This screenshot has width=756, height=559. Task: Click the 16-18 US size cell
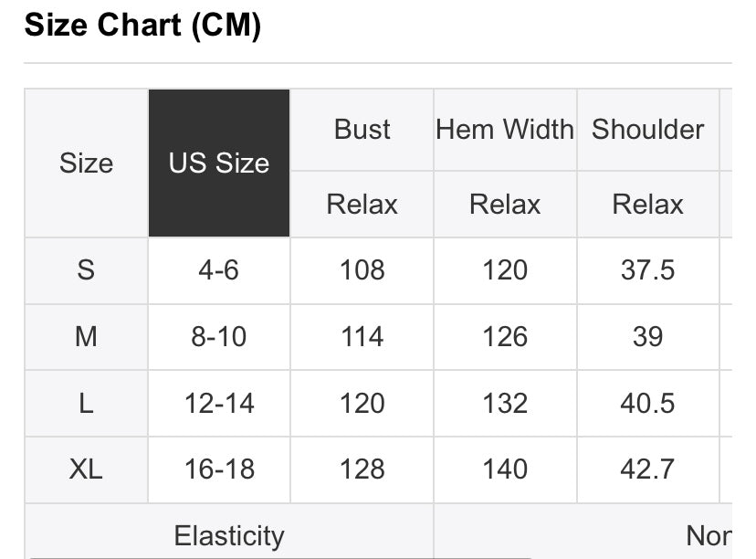219,469
